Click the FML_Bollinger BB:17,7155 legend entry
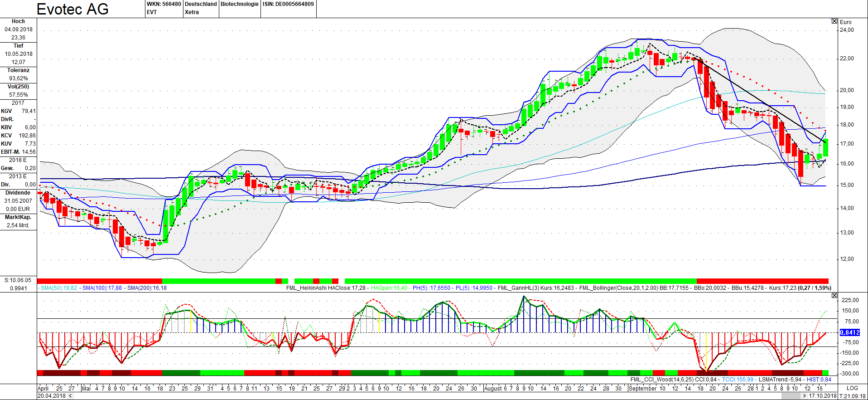Viewport: 868px width, 400px height. pyautogui.click(x=634, y=288)
